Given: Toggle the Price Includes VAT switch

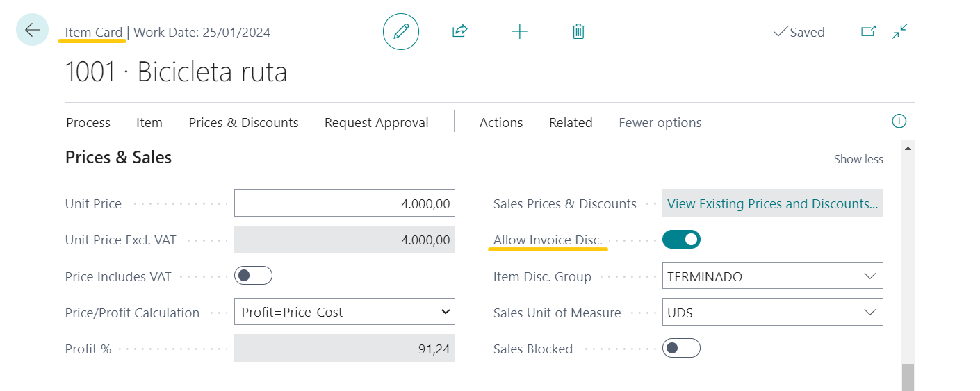Looking at the screenshot, I should 253,276.
